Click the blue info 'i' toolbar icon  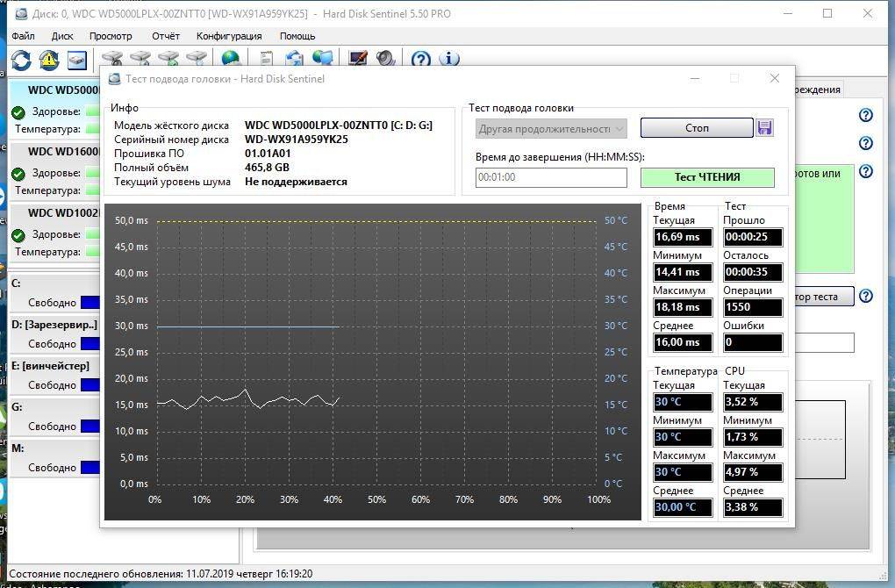pyautogui.click(x=449, y=59)
